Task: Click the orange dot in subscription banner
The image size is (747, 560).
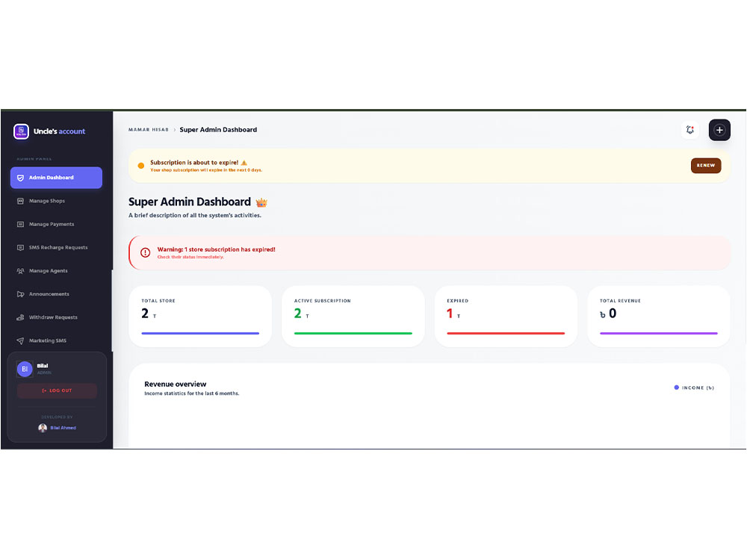Action: (141, 166)
